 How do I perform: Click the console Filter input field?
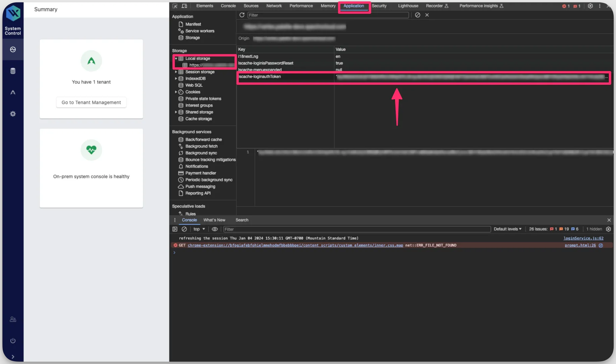[357, 229]
